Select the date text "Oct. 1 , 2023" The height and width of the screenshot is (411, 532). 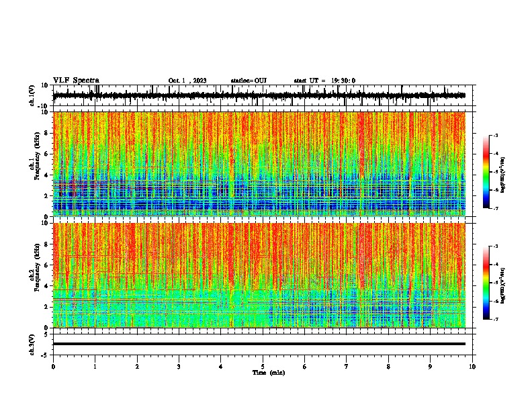(x=187, y=81)
